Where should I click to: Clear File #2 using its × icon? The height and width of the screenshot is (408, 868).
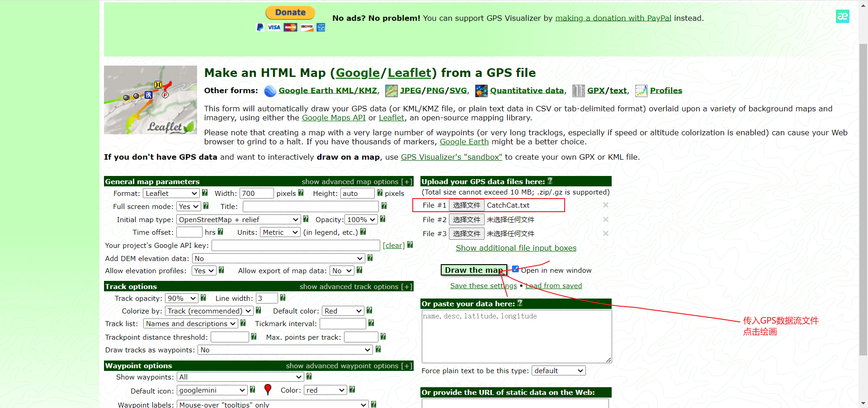coord(606,219)
